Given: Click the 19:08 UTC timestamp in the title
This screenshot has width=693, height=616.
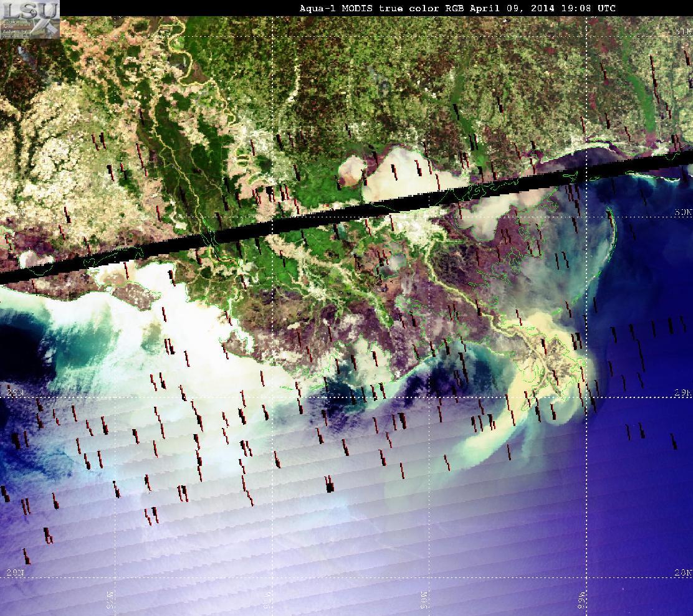Looking at the screenshot, I should click(x=588, y=8).
